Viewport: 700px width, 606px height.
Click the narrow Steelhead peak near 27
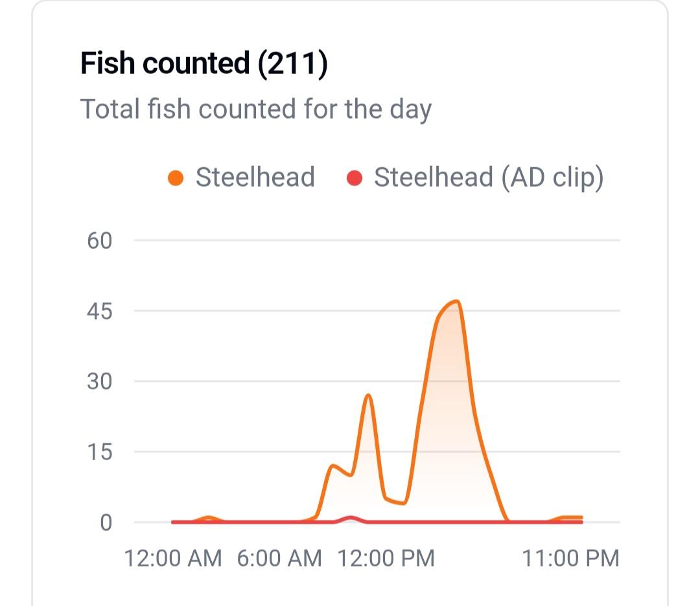coord(368,395)
